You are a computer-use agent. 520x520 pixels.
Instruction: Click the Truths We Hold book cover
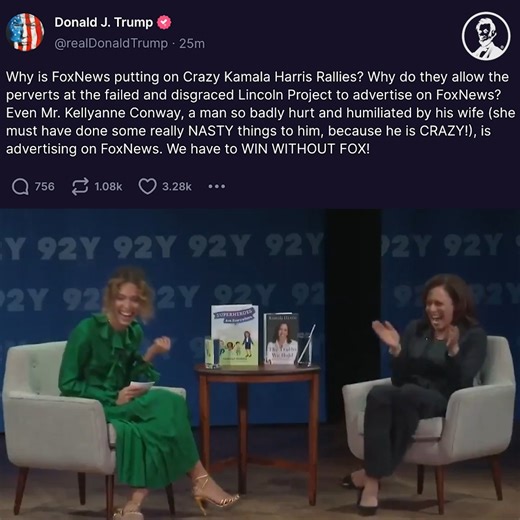(x=281, y=339)
